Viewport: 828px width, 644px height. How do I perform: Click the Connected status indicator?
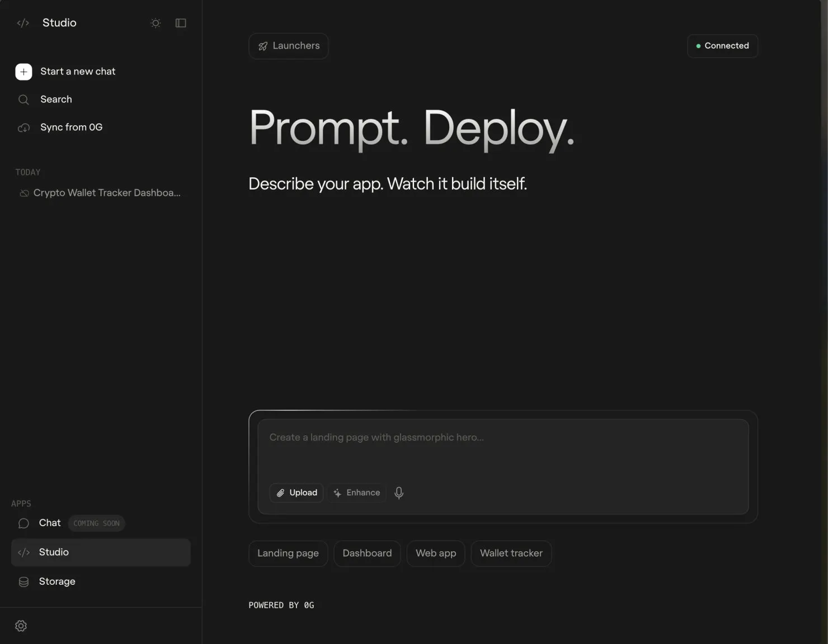point(722,46)
